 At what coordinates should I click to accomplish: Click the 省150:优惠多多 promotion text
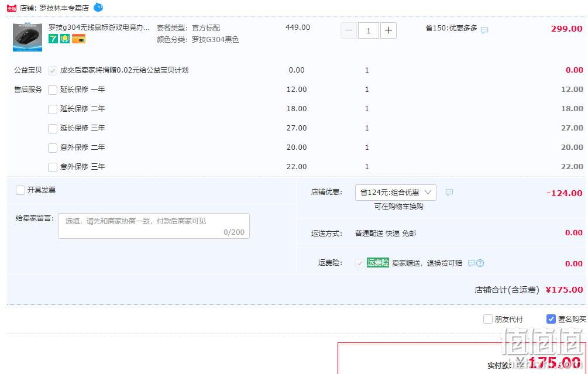452,28
